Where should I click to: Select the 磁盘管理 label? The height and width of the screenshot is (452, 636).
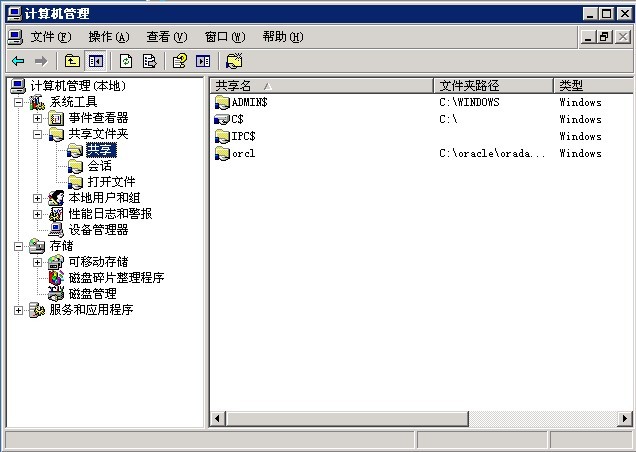pyautogui.click(x=92, y=294)
